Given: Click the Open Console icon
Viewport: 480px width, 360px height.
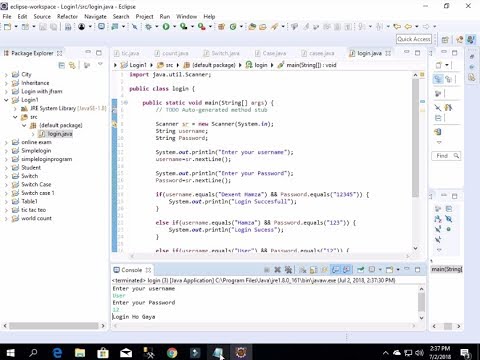Looking at the screenshot, I should pos(389,270).
